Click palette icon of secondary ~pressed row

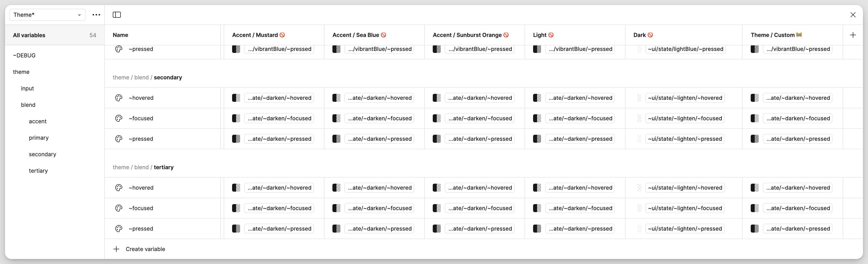tap(119, 139)
